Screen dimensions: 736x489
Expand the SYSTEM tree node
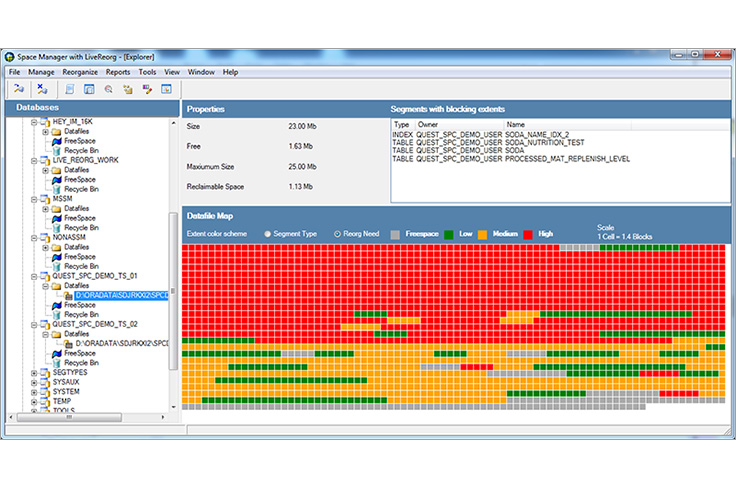[x=34, y=392]
